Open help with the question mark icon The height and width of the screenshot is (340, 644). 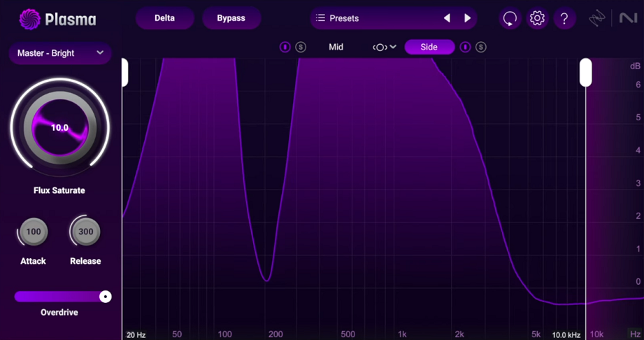[x=564, y=18]
